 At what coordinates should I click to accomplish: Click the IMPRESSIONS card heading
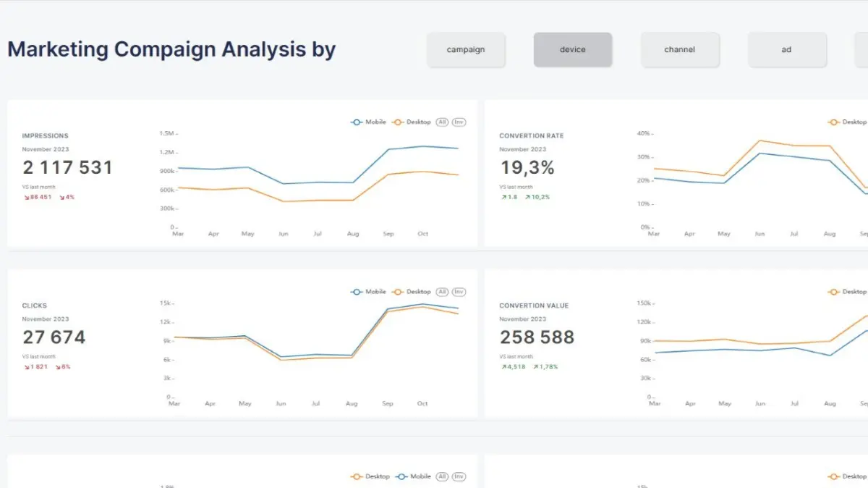pyautogui.click(x=45, y=136)
